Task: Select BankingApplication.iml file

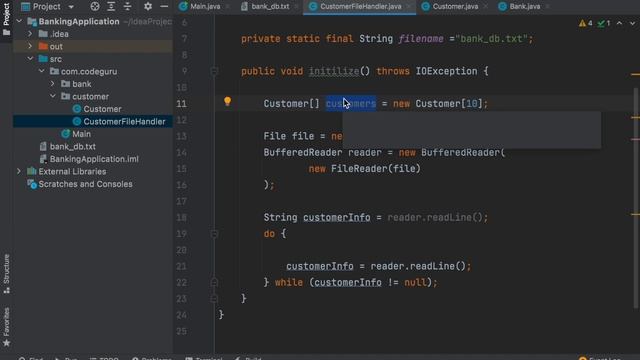Action: (x=94, y=159)
